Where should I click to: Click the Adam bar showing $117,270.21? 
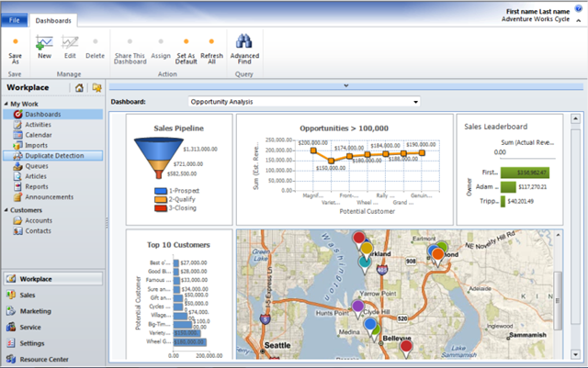pos(508,186)
